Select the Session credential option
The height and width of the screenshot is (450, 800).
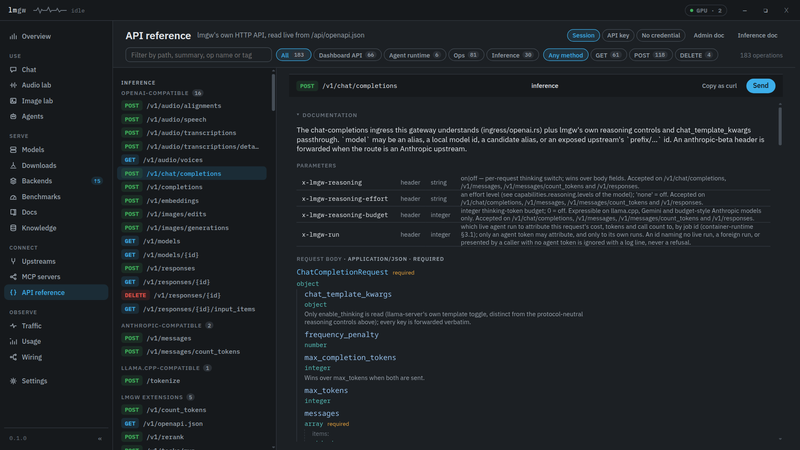(583, 35)
